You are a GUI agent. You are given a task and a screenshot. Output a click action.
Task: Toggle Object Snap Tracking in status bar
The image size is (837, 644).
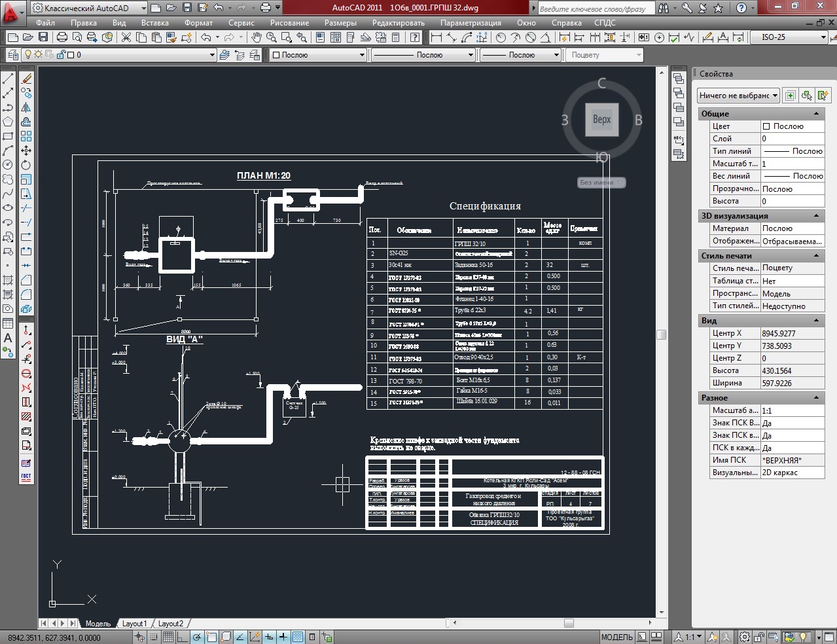pos(240,637)
